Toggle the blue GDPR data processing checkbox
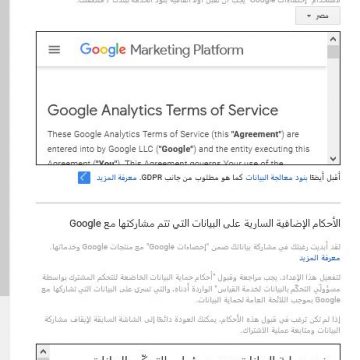This screenshot has width=360, height=360. pos(84,178)
